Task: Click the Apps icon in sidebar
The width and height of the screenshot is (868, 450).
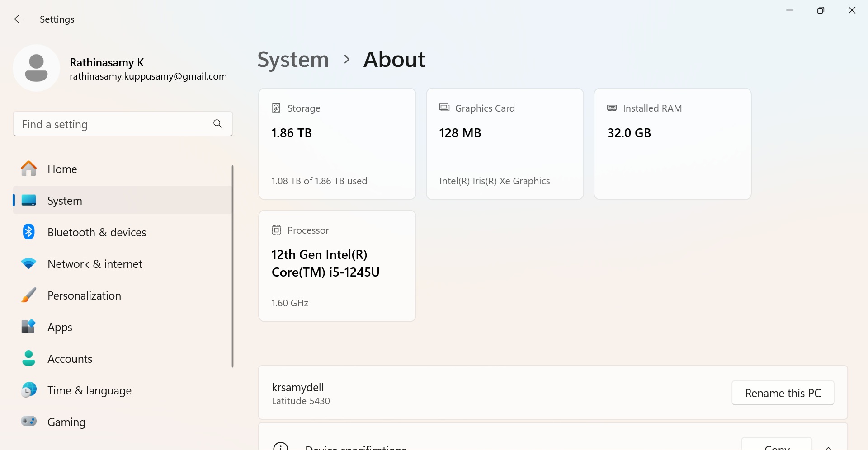Action: click(x=29, y=327)
